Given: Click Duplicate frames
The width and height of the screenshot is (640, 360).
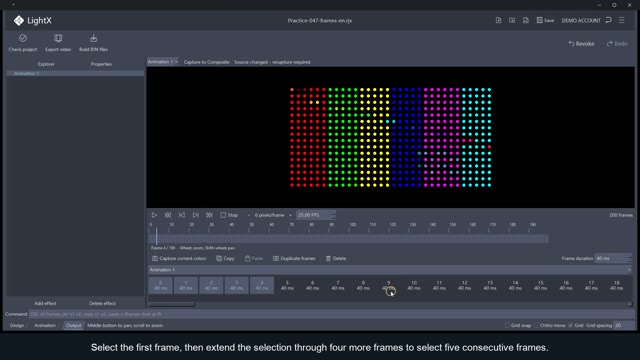Looking at the screenshot, I should pos(294,258).
